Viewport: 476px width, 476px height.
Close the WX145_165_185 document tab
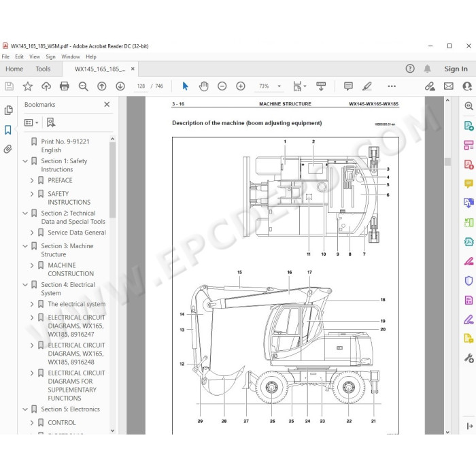(133, 69)
